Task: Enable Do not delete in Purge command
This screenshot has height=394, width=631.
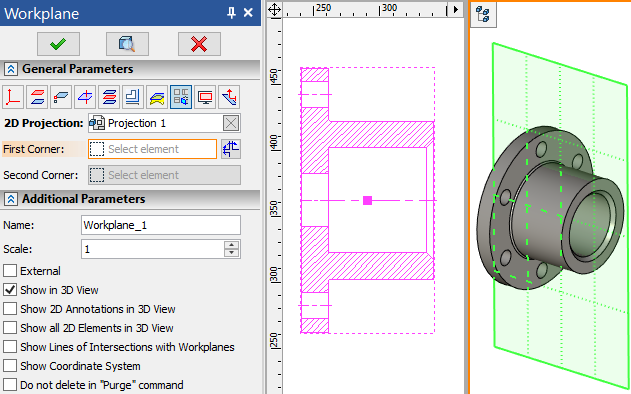Action: coord(10,385)
